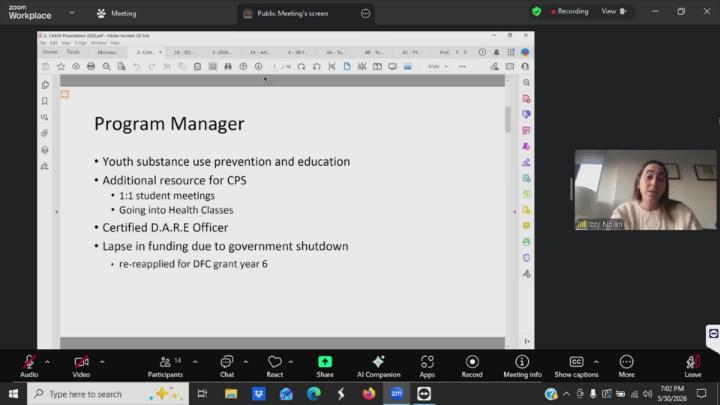
Task: Open the View dropdown at top right
Action: [x=614, y=12]
